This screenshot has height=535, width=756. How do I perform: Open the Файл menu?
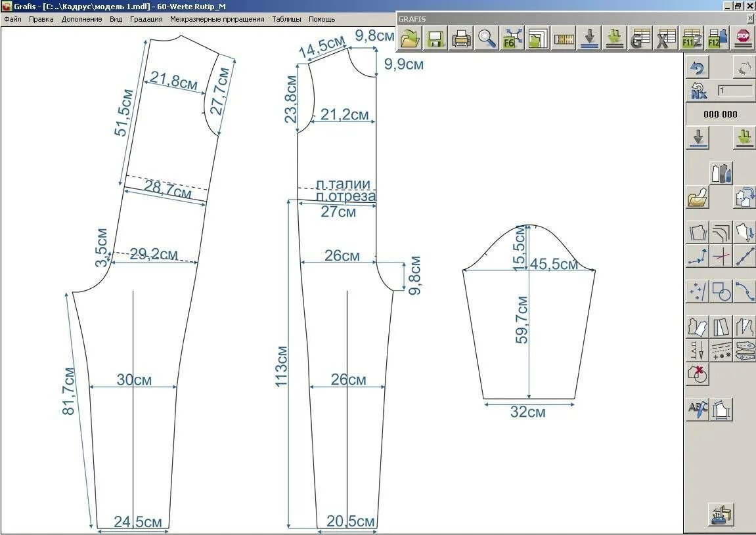[13, 19]
